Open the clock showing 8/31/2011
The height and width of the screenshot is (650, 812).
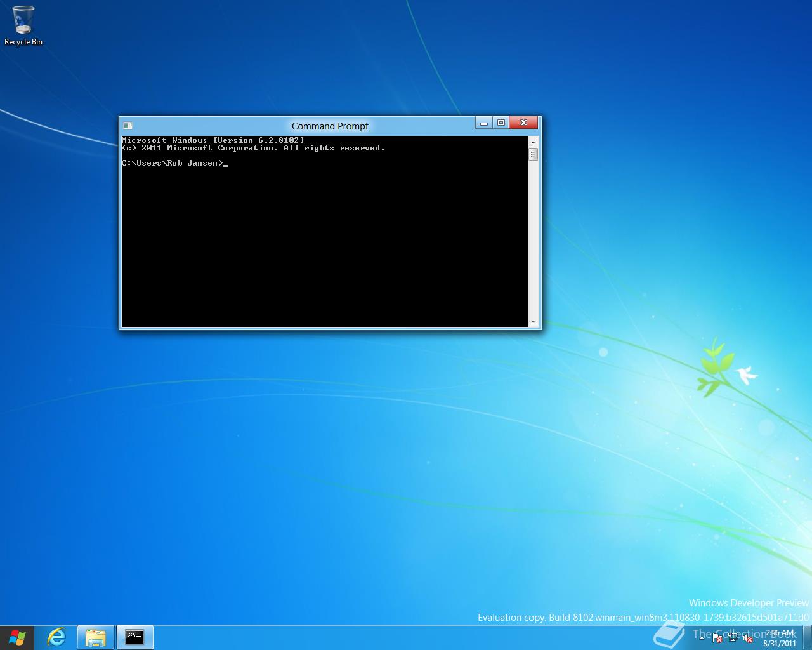(x=780, y=638)
